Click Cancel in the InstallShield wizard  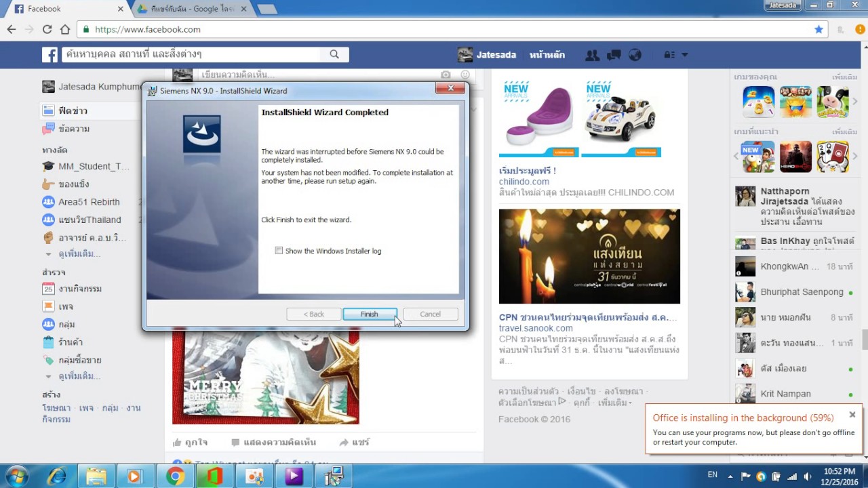coord(430,314)
